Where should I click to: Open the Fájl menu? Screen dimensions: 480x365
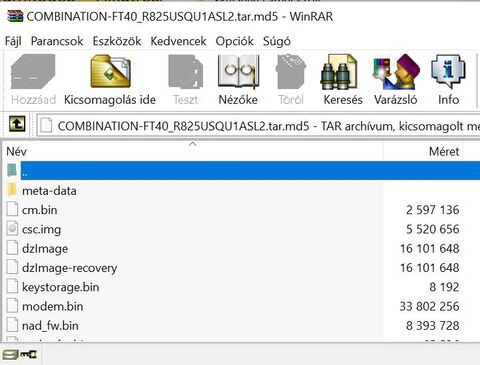tap(13, 41)
